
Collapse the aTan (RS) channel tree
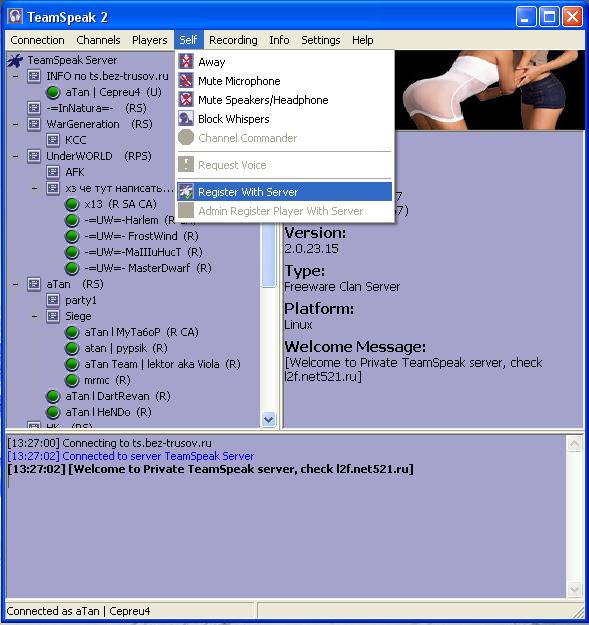tap(16, 284)
